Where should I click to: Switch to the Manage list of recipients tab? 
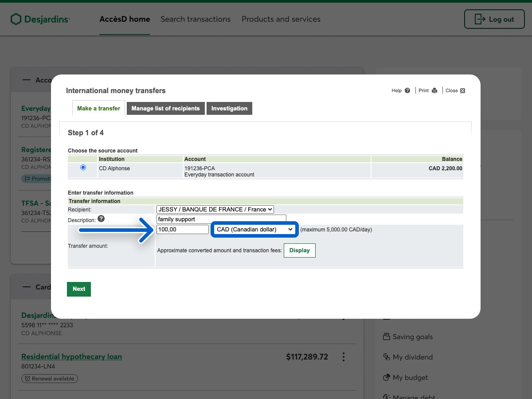[165, 109]
